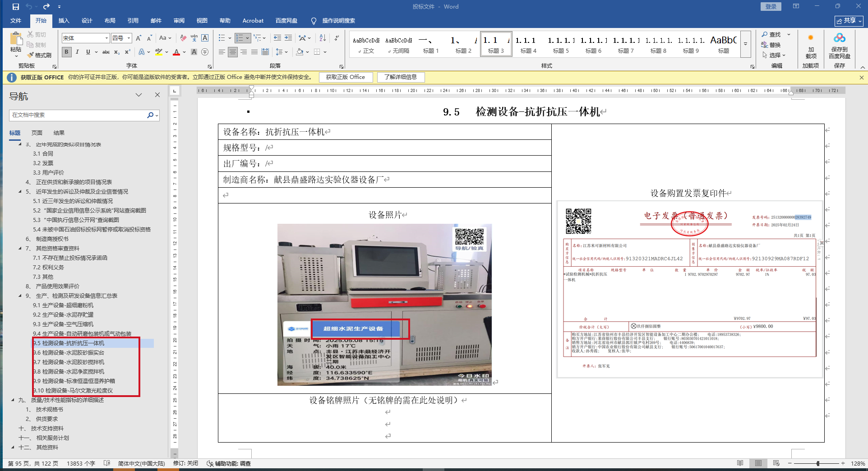Open the 页面 tab in the navigation pane
This screenshot has width=868, height=471.
(37, 133)
